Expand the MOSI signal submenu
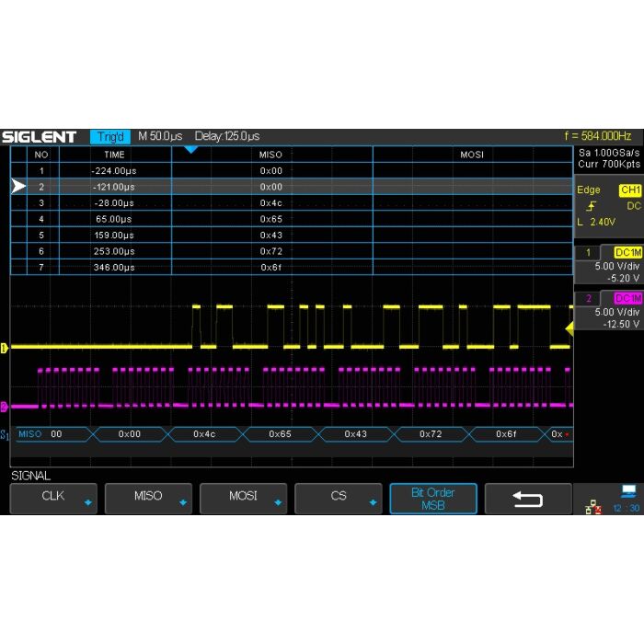Image resolution: width=644 pixels, height=644 pixels. click(x=243, y=498)
